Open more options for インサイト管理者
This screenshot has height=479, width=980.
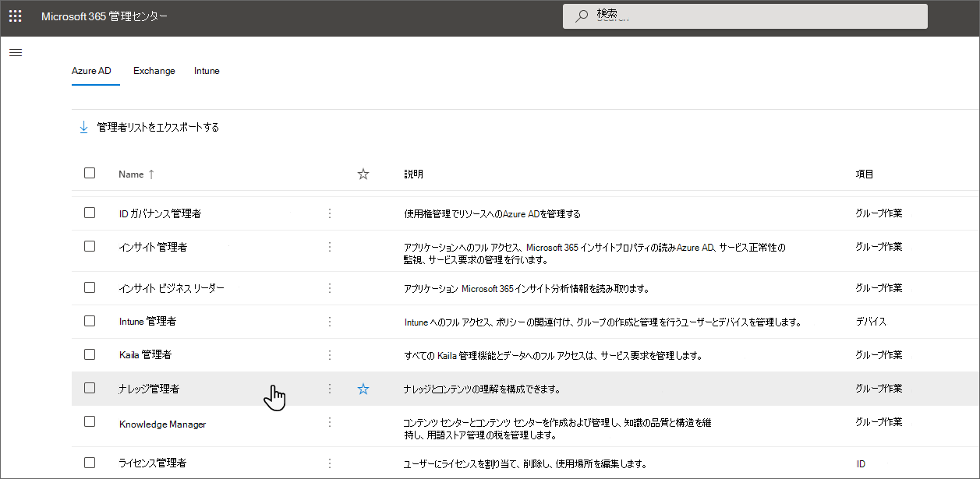click(329, 245)
